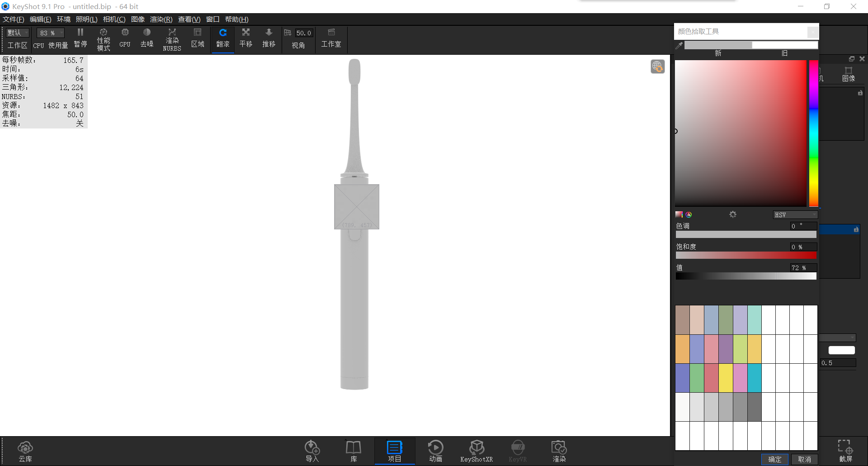Cancel the color picker with 取消

(804, 459)
